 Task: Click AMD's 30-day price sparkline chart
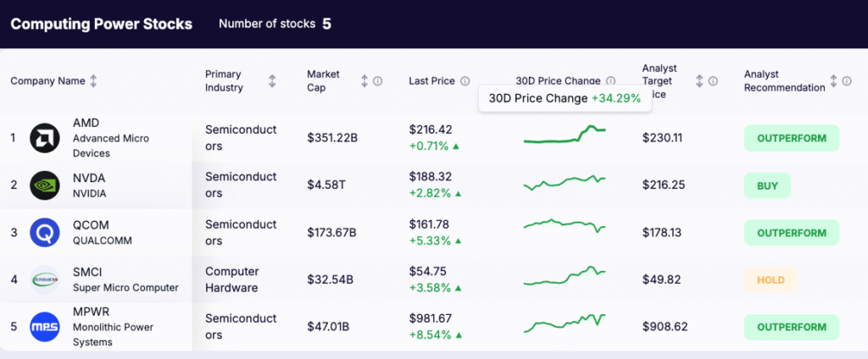click(x=565, y=135)
